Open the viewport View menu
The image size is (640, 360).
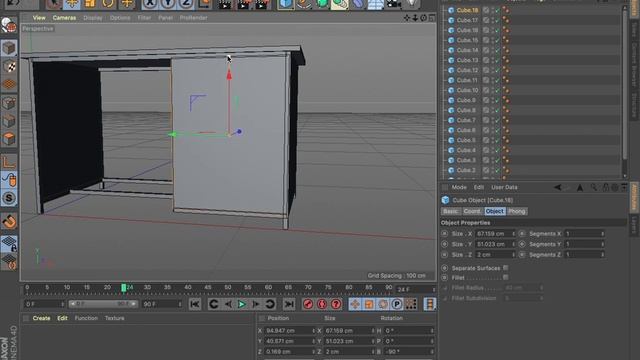point(39,18)
